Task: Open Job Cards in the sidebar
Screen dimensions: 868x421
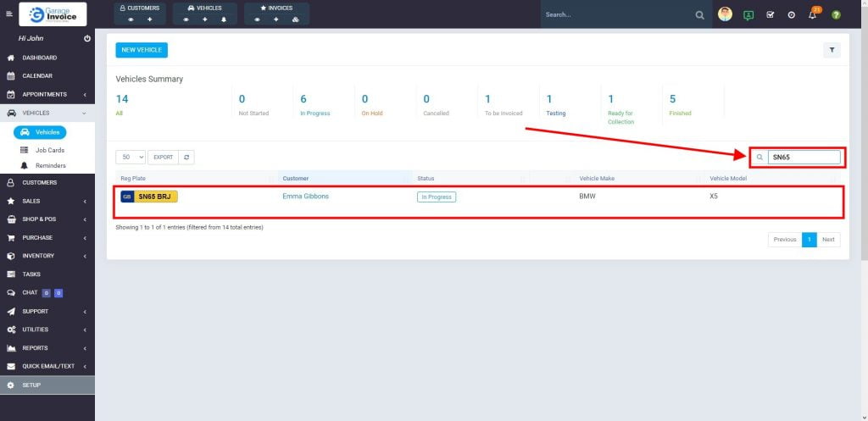Action: pyautogui.click(x=49, y=150)
